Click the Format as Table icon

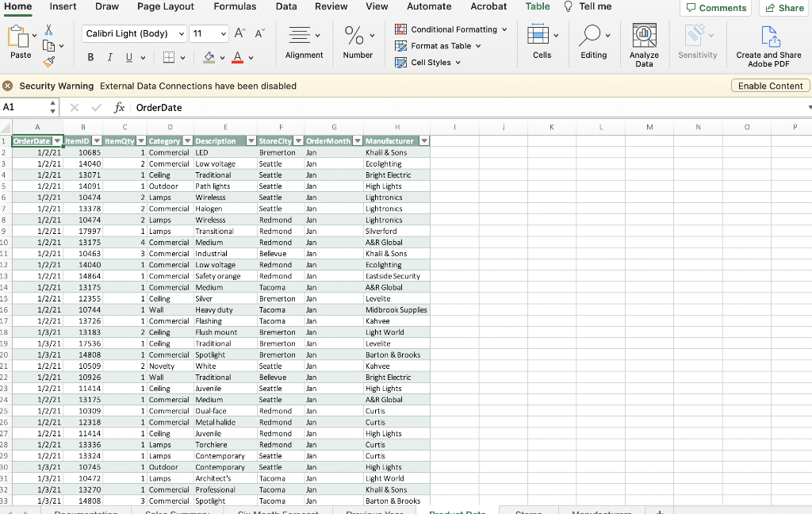point(400,46)
